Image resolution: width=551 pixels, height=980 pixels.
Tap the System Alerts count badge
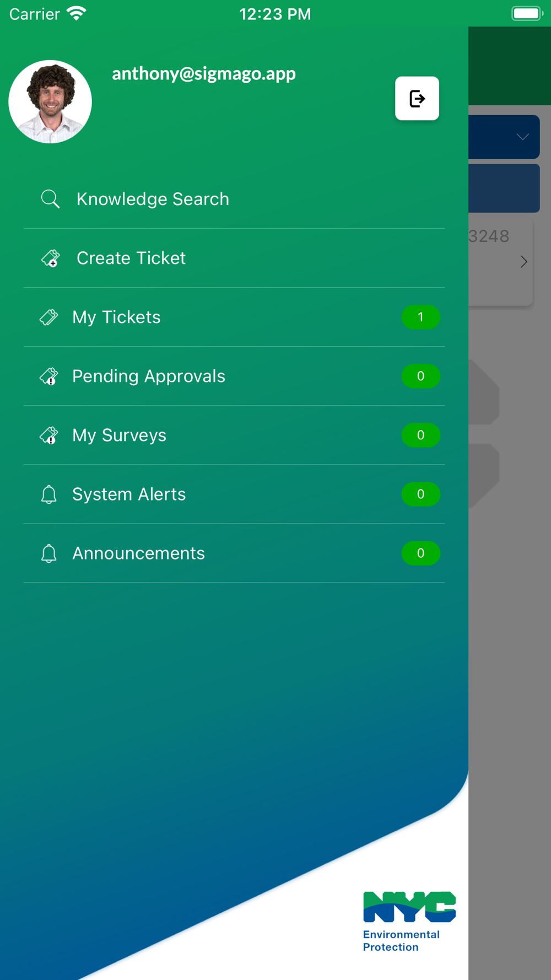coord(420,494)
